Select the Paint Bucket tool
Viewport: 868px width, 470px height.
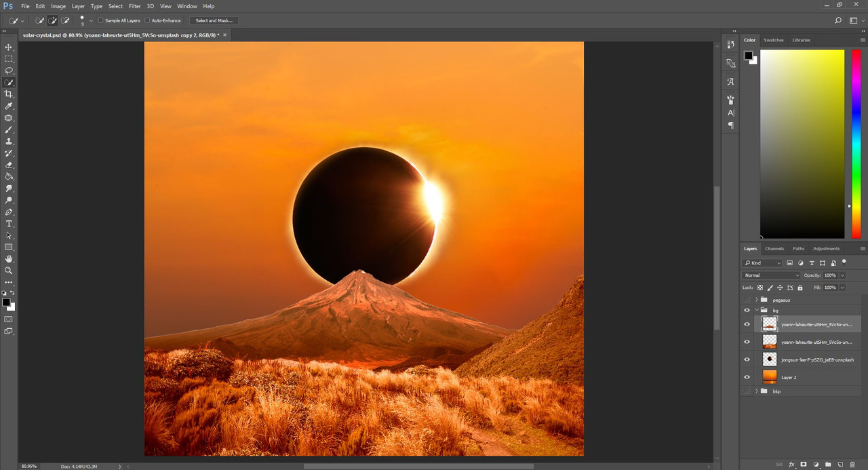[9, 176]
